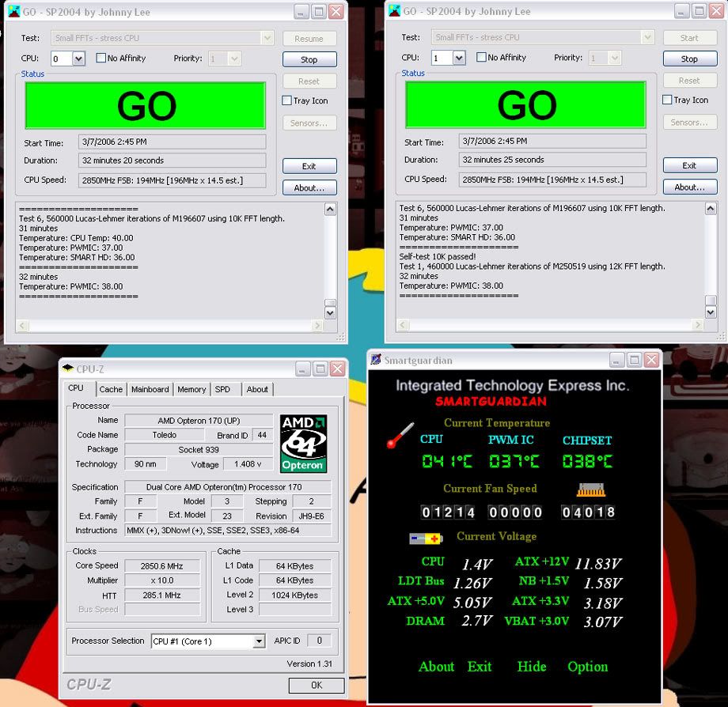Image resolution: width=728 pixels, height=707 pixels.
Task: Toggle Tray Icon checkbox in right SP2004 window
Action: (x=667, y=100)
